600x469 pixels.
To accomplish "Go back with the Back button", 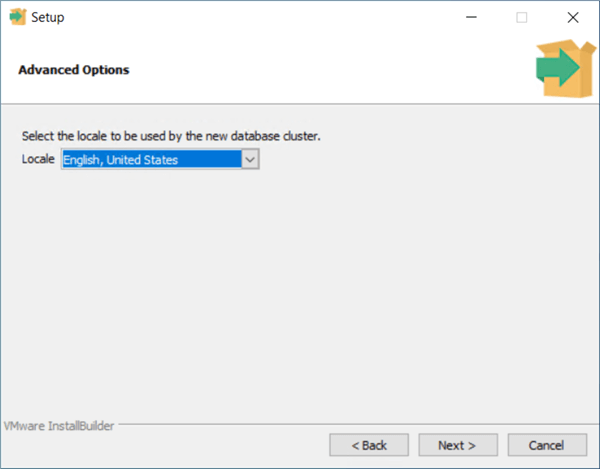I will 369,444.
